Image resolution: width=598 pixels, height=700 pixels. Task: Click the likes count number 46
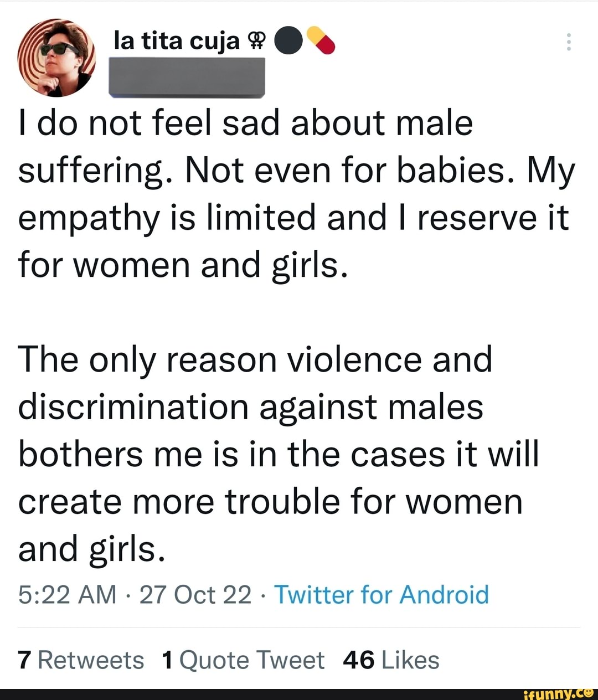click(359, 660)
